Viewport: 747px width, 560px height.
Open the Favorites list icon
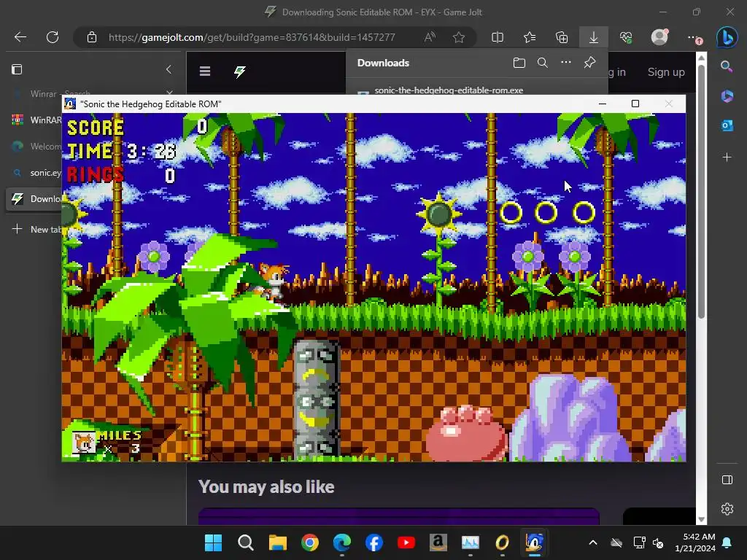click(x=530, y=37)
